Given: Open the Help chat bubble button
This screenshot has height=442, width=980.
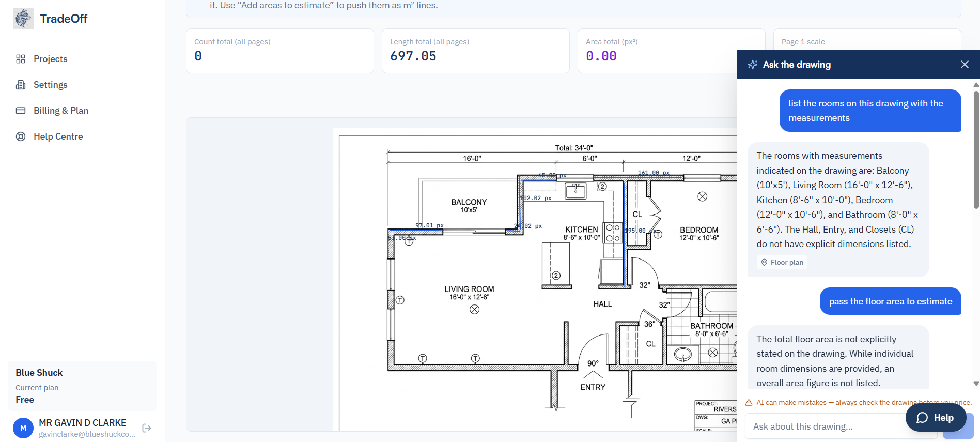Looking at the screenshot, I should tap(936, 418).
